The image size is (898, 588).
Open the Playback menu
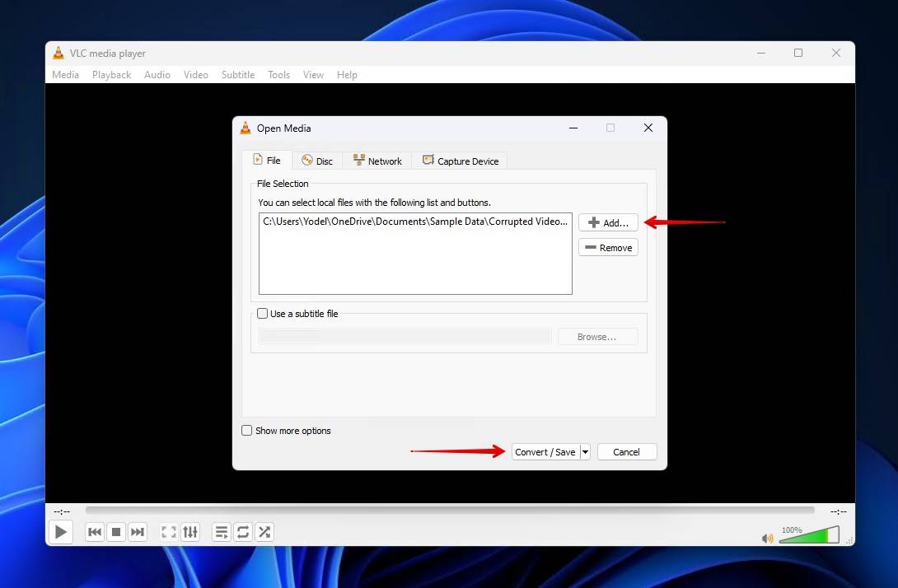point(112,74)
